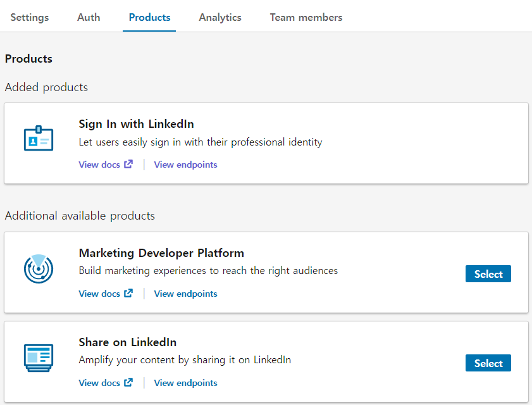View endpoints for Marketing Developer Platform
532x405 pixels.
185,294
